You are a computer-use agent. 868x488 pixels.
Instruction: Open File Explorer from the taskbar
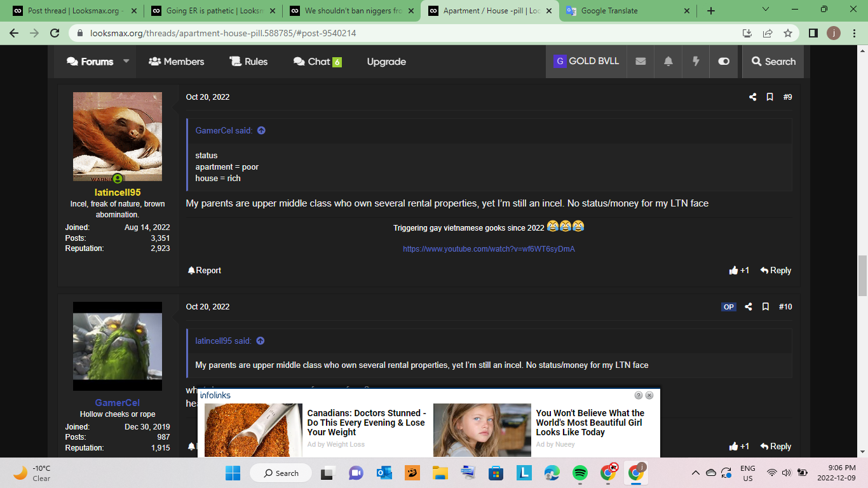point(440,473)
